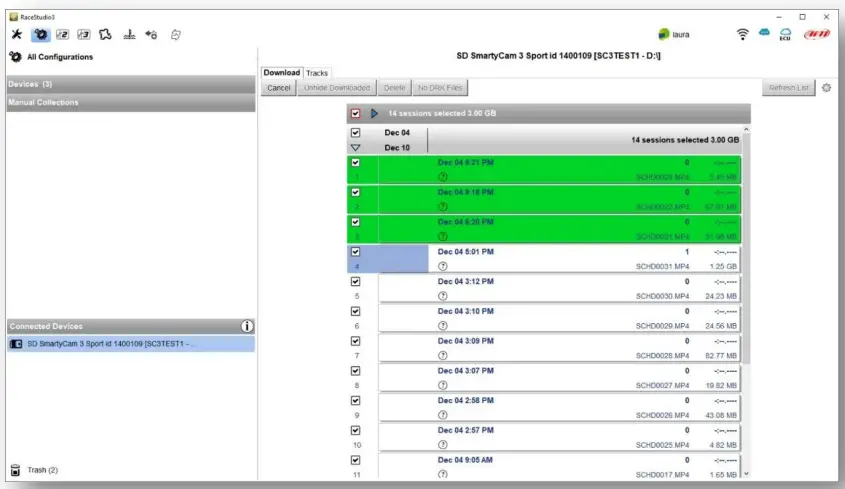Screen dimensions: 845x489
Task: Uncheck session Dec 04 9:21 PM
Action: pyautogui.click(x=355, y=162)
